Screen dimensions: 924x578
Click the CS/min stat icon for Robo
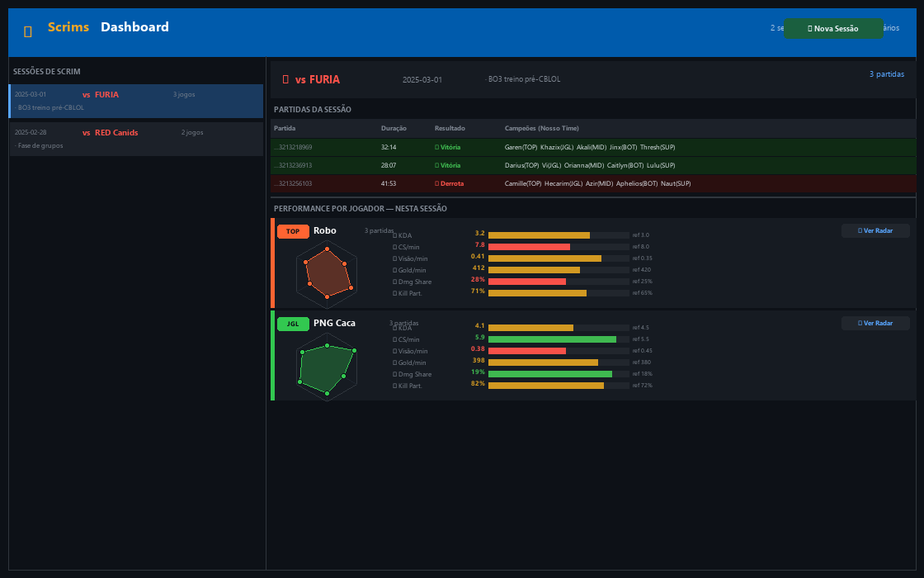pos(394,247)
